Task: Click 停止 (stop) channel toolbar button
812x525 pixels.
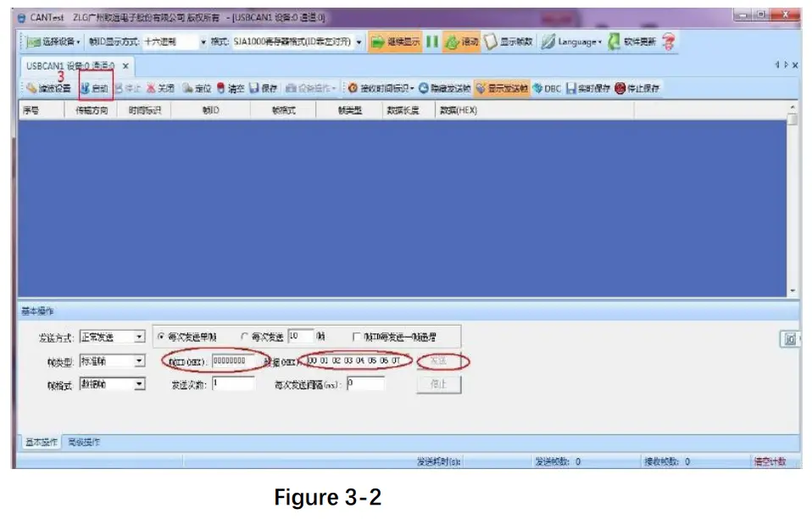Action: click(128, 88)
